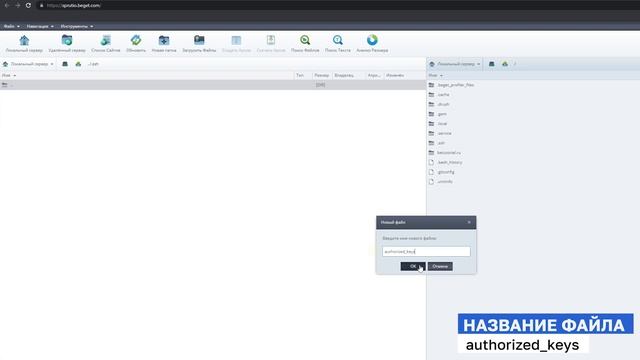Expand left panel Локальный сервер dropdown
Image resolution: width=640 pixels, height=360 pixels.
[x=28, y=64]
